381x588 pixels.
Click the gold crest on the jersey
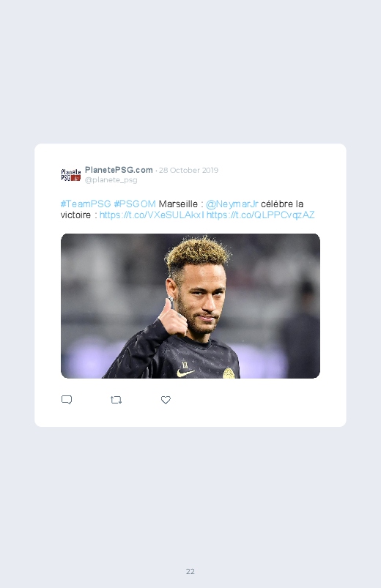pos(229,373)
